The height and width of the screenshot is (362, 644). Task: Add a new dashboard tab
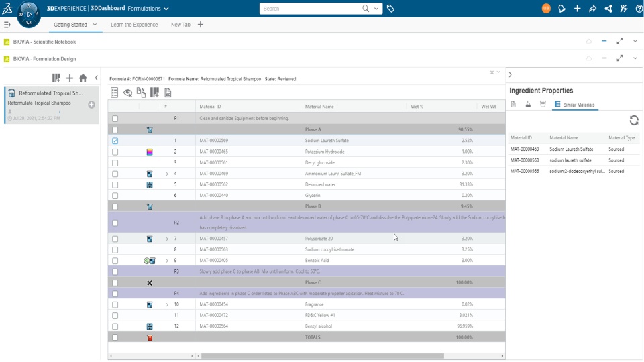point(201,25)
